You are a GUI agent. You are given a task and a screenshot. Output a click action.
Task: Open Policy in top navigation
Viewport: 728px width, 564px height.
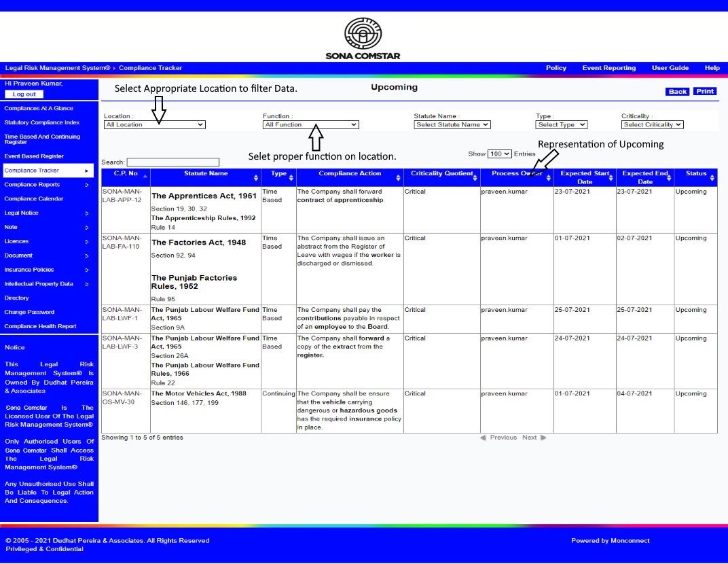click(556, 68)
